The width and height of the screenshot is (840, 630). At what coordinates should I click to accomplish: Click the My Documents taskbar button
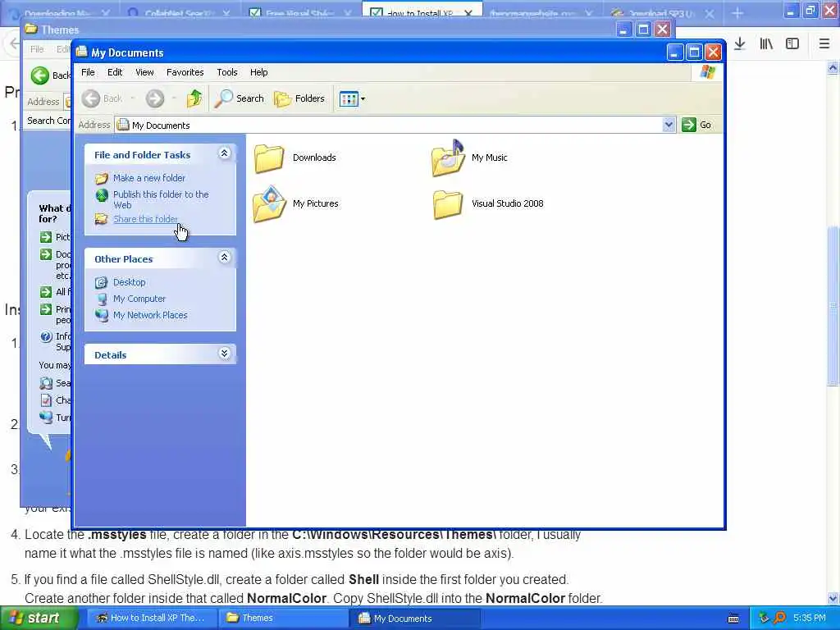415,618
